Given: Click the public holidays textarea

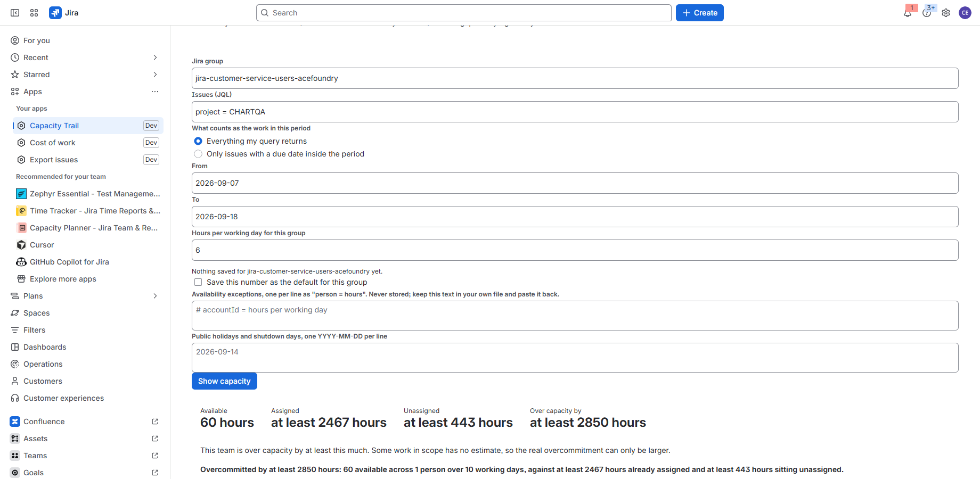Looking at the screenshot, I should pyautogui.click(x=575, y=358).
